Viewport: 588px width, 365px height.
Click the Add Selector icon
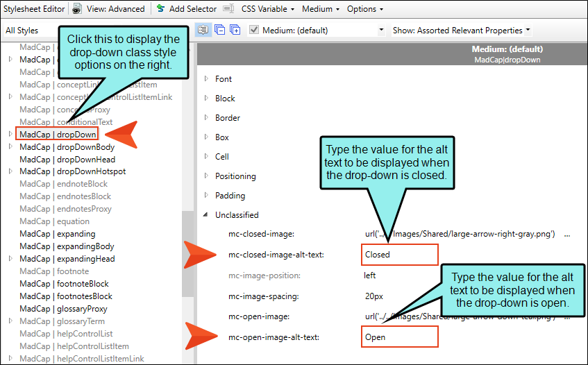160,9
